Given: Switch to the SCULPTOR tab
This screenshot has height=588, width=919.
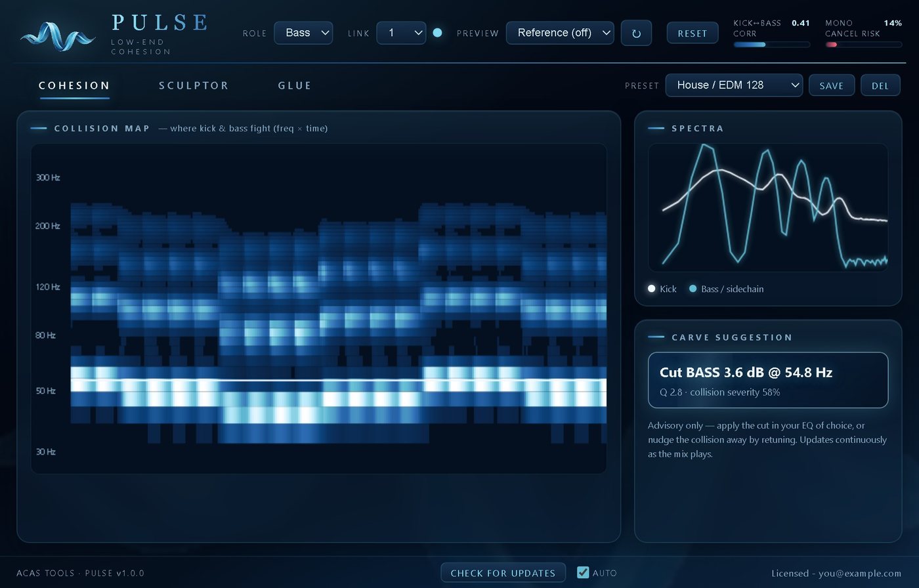Looking at the screenshot, I should (x=194, y=85).
